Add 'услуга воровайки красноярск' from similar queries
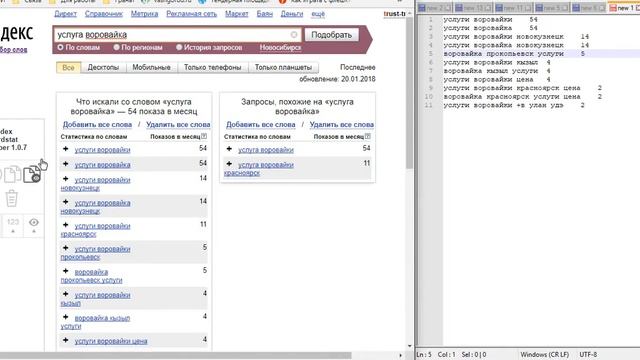 point(229,164)
